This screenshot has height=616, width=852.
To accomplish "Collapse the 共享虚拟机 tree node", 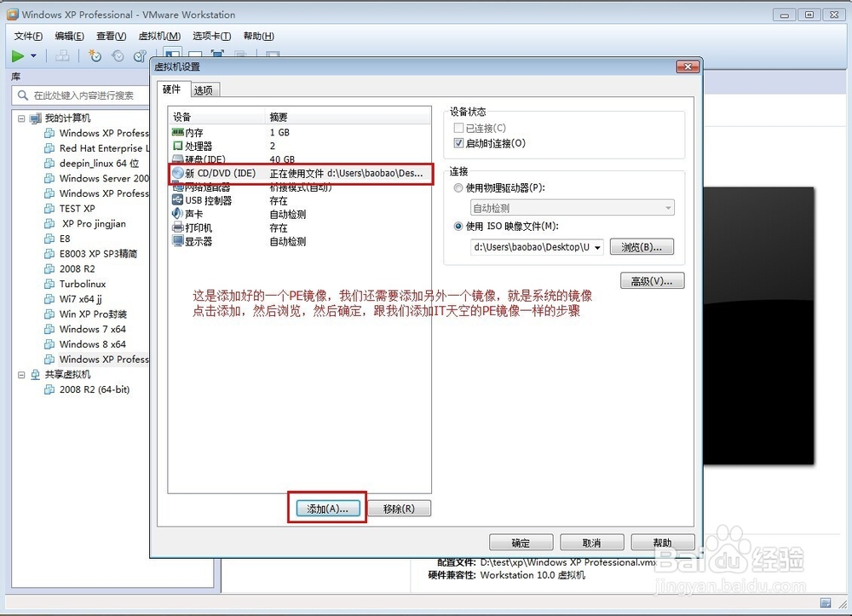I will click(x=22, y=375).
